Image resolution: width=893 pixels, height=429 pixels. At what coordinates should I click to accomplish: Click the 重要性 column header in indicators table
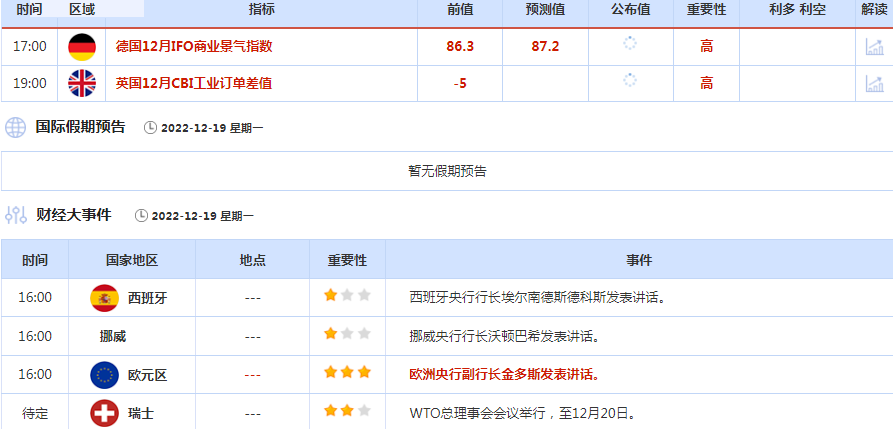click(x=706, y=9)
